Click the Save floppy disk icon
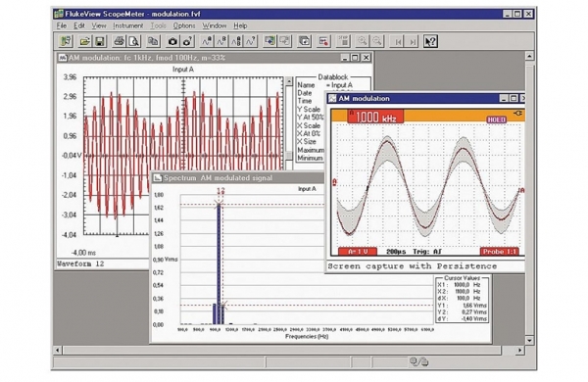The image size is (588, 382). pos(100,41)
